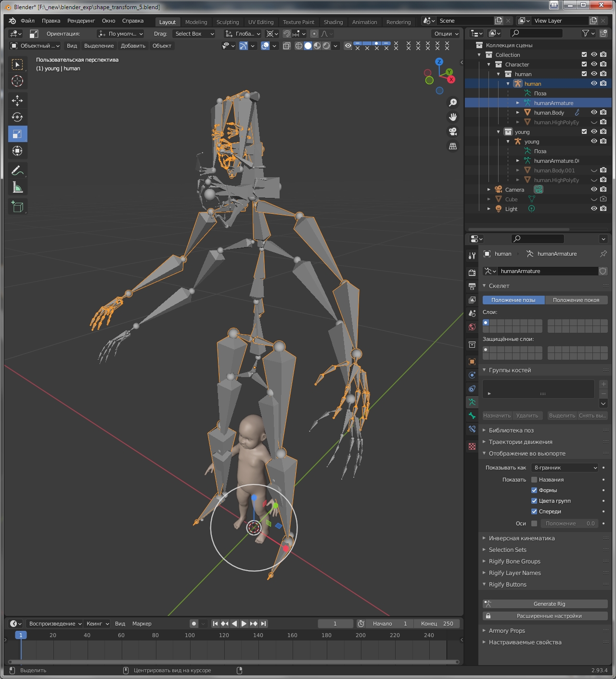
Task: Select the Scale tool
Action: pyautogui.click(x=17, y=134)
